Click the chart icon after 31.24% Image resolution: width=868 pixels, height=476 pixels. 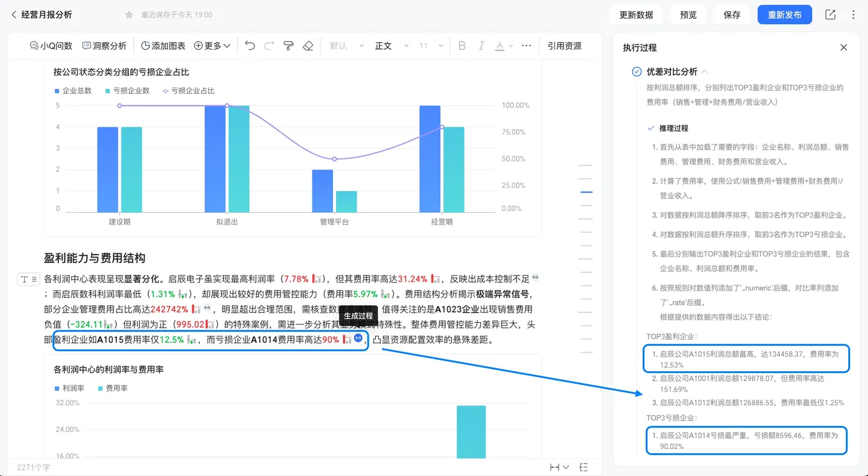(436, 279)
